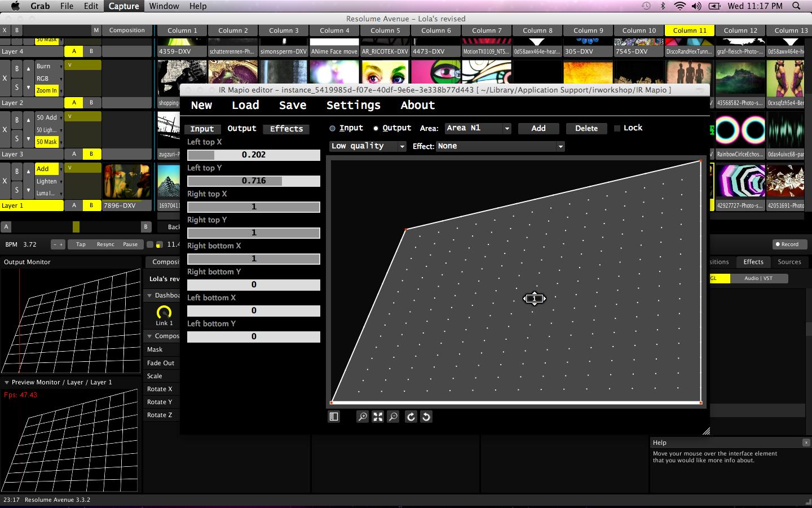Screen dimensions: 812x508
Task: Open the Window menu in menu bar
Action: [164, 6]
